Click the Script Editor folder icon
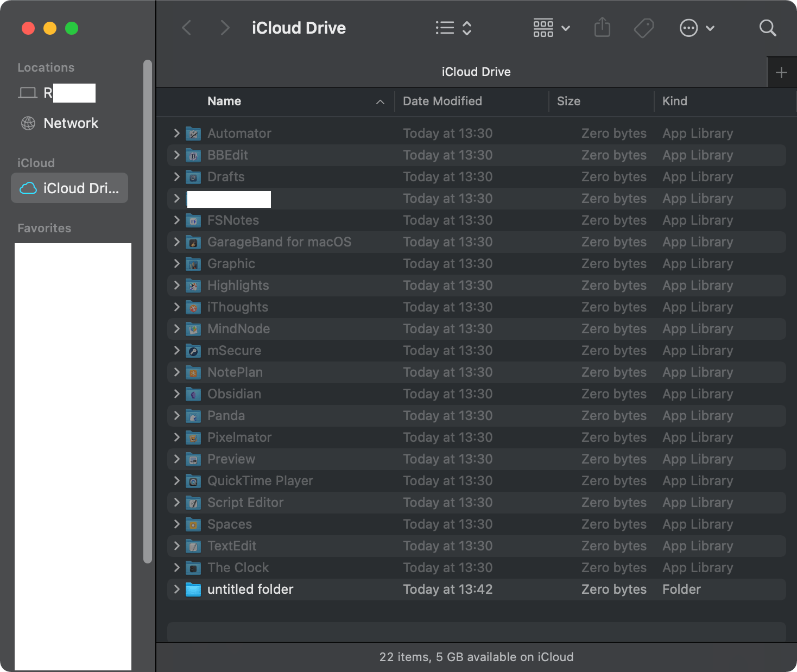 [193, 503]
